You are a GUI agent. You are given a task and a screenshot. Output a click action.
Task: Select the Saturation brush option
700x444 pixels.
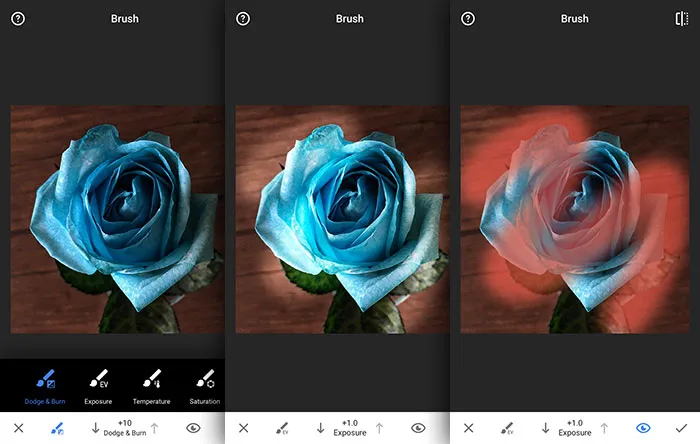[204, 386]
